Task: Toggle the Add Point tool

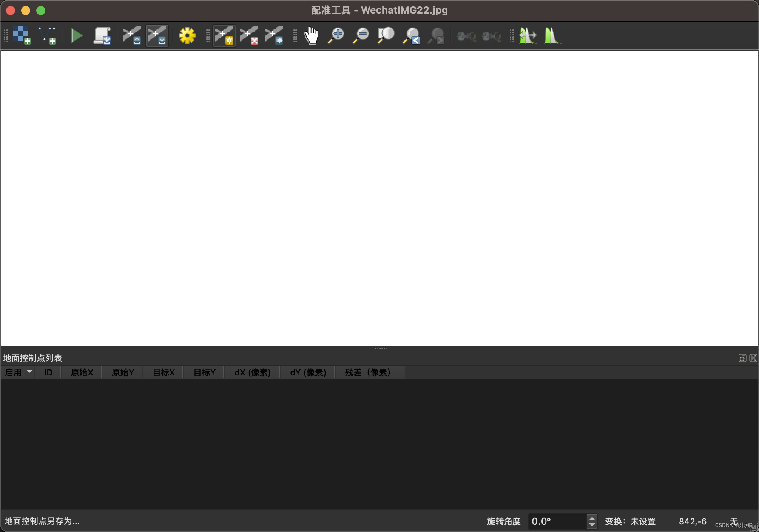Action: pos(224,35)
